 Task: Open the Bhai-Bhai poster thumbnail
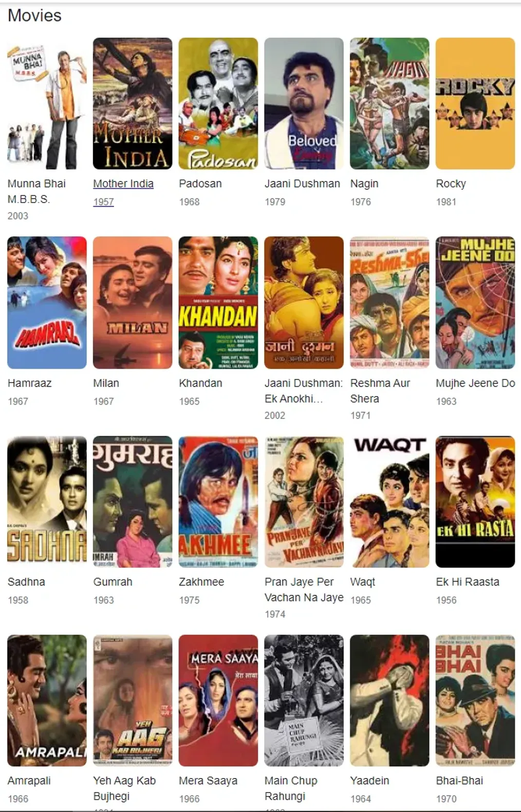tap(475, 700)
